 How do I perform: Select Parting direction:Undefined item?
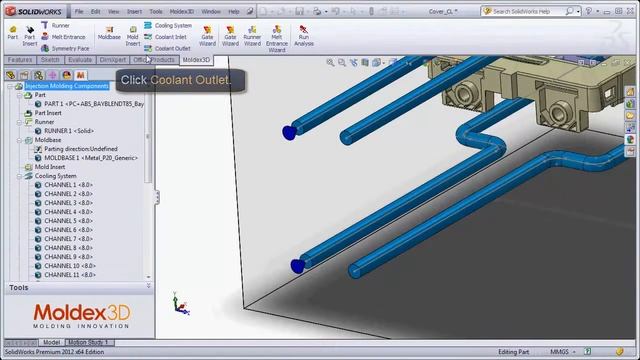(x=76, y=149)
